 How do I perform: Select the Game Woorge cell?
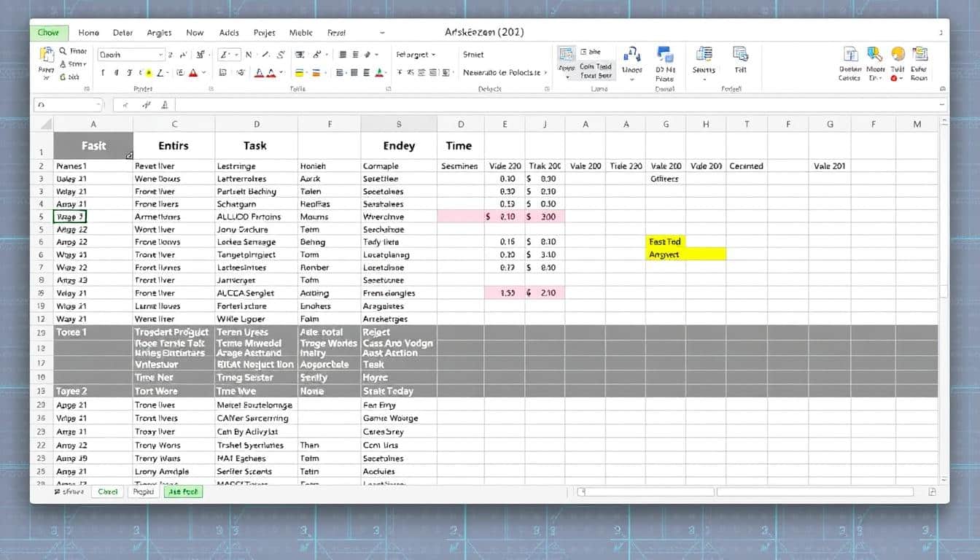[x=399, y=419]
